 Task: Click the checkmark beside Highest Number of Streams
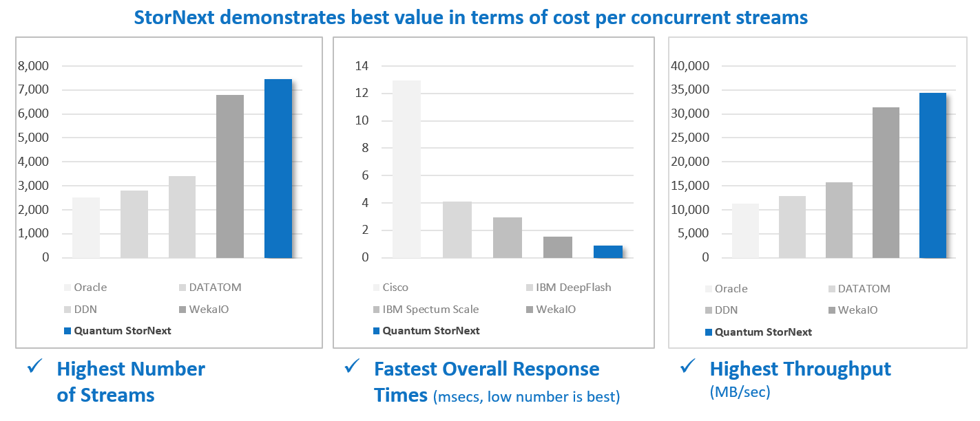(35, 368)
